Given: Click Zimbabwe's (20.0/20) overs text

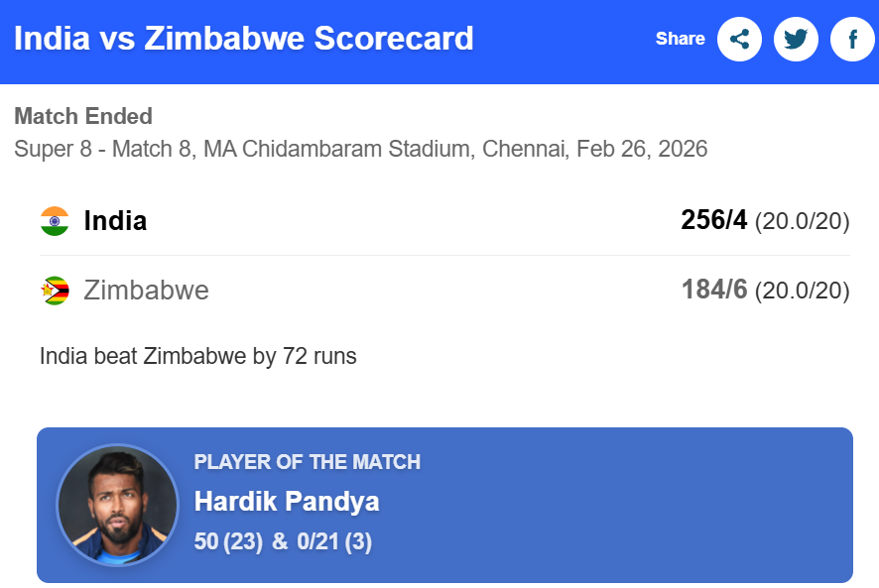Looking at the screenshot, I should (802, 292).
